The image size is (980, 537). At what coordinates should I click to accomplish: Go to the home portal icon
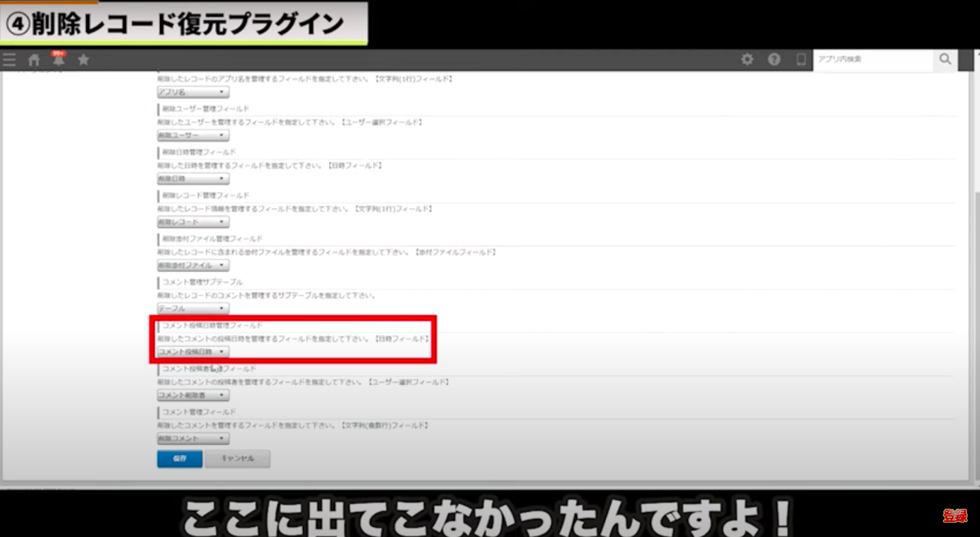point(34,60)
